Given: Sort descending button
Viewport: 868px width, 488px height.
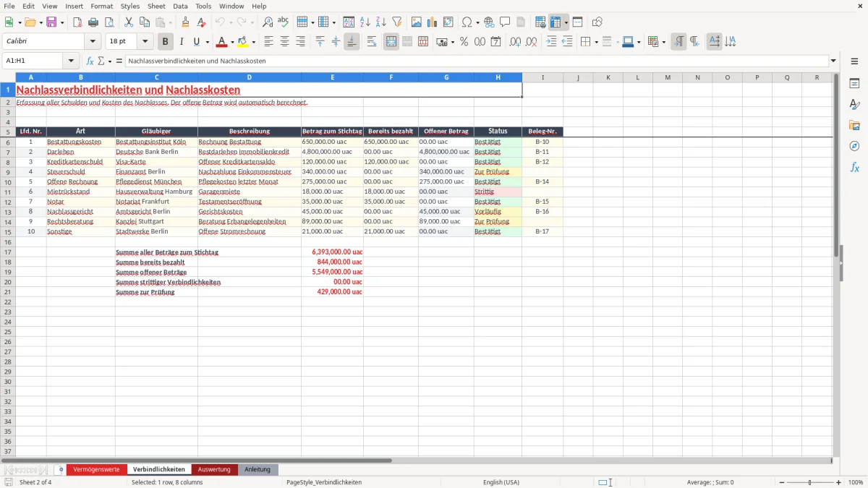Looking at the screenshot, I should [381, 22].
